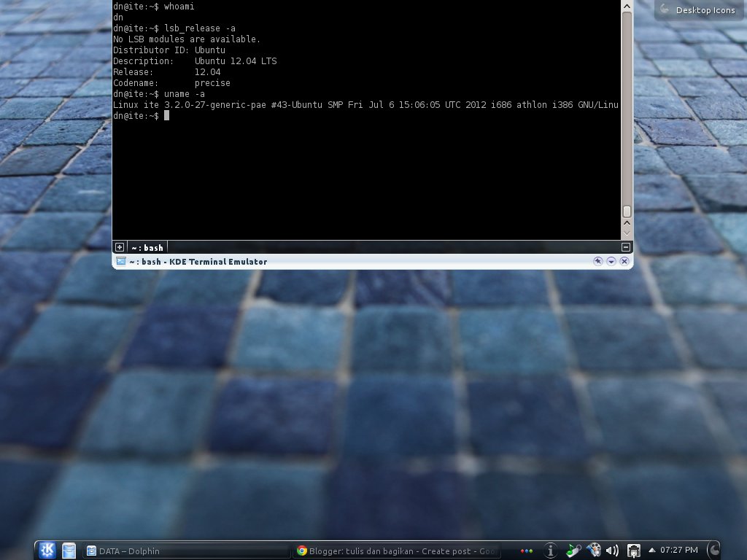Click the terminal cursor at the last prompt
Viewport: 747px width, 560px height.
point(167,116)
